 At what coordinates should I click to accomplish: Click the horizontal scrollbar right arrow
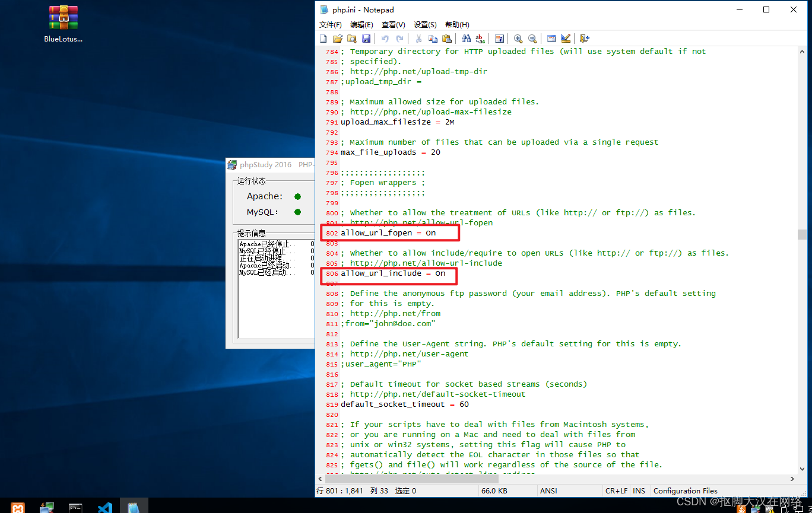pyautogui.click(x=792, y=479)
